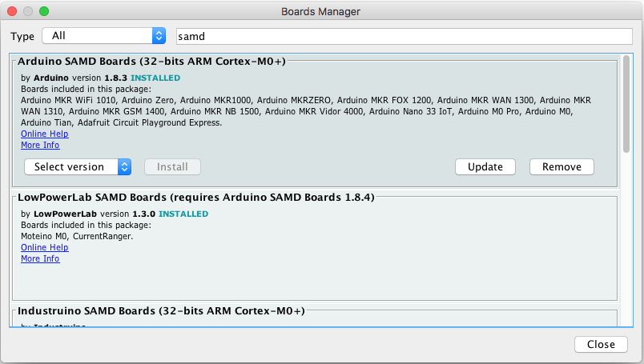
Task: Click the 'Type' label beside the filter
Action: pos(22,37)
